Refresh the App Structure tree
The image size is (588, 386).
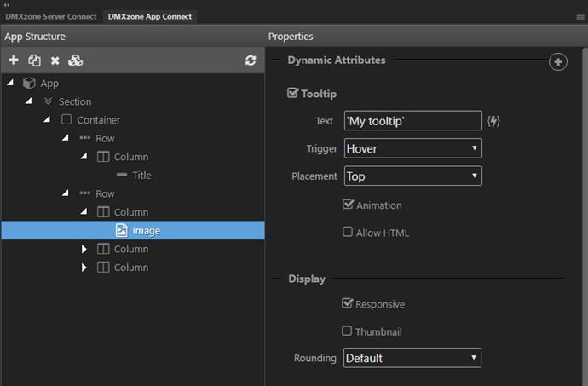click(x=251, y=60)
